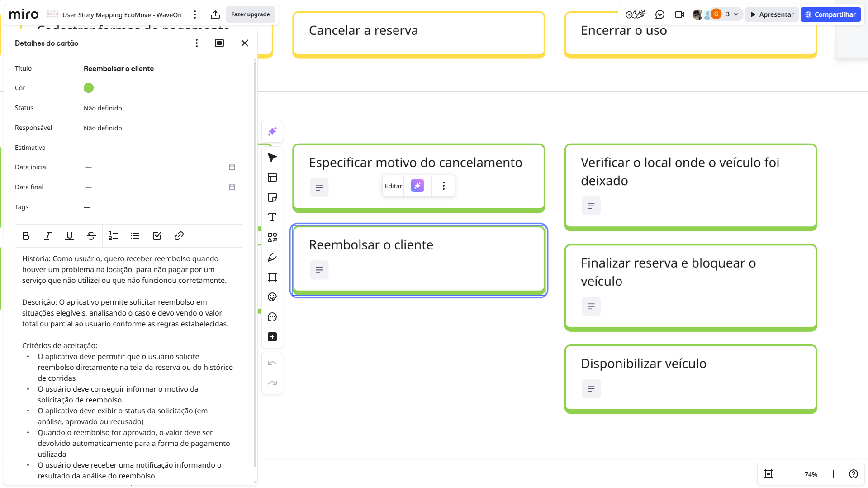Screen dimensions: 868x488
Task: Select the sticky note tool
Action: (x=272, y=197)
